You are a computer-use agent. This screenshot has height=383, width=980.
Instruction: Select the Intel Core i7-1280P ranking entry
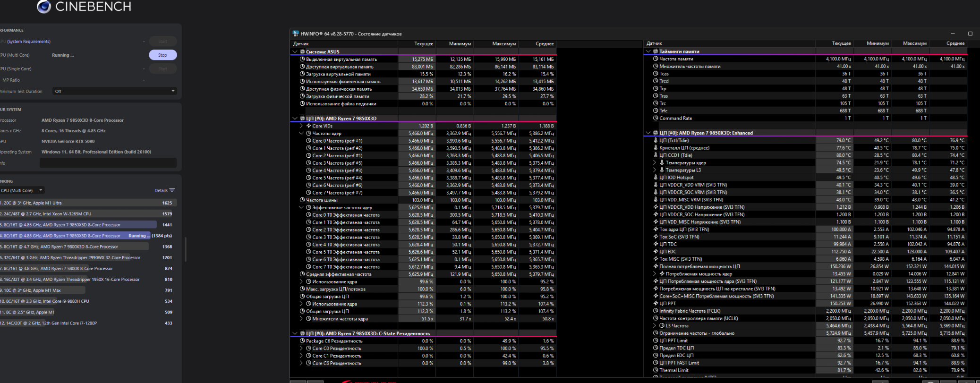88,323
